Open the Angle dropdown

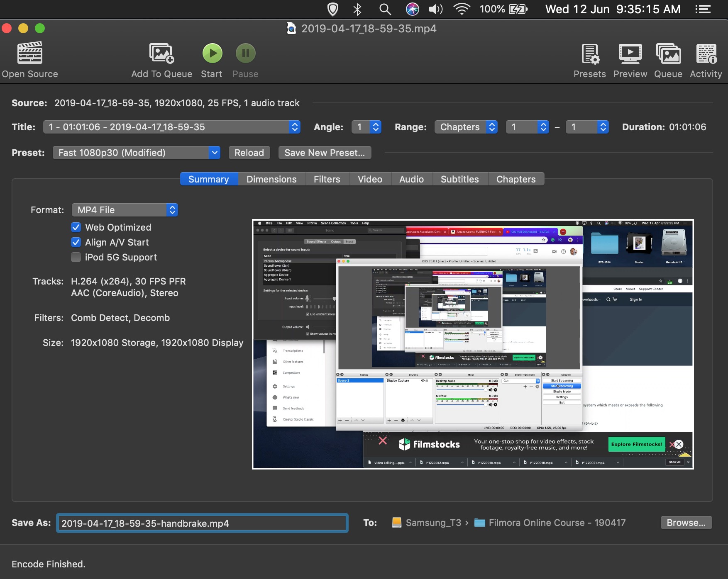tap(366, 127)
